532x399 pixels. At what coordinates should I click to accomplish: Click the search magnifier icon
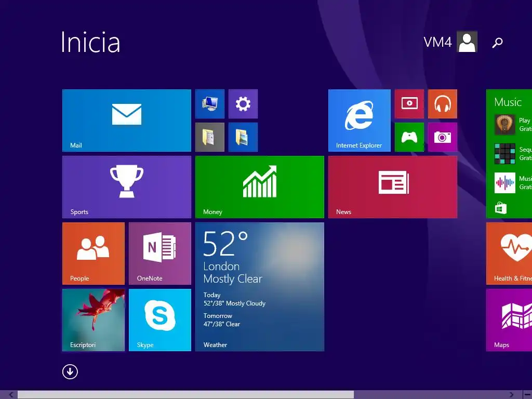point(497,43)
